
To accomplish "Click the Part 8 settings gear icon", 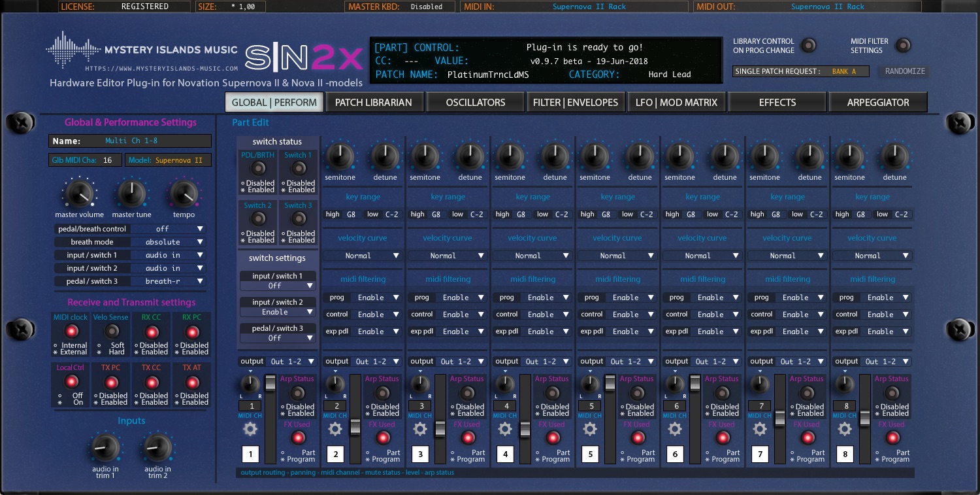I will 844,429.
